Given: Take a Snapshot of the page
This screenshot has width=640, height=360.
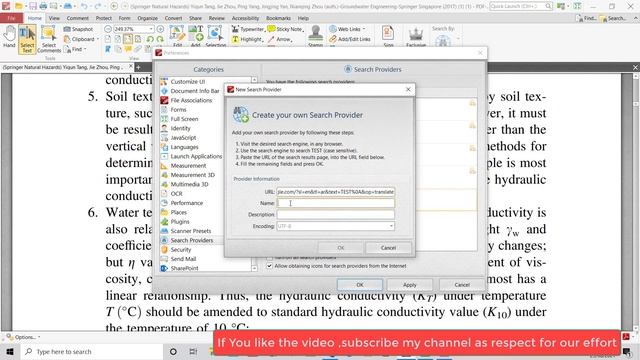Looking at the screenshot, I should (78, 29).
